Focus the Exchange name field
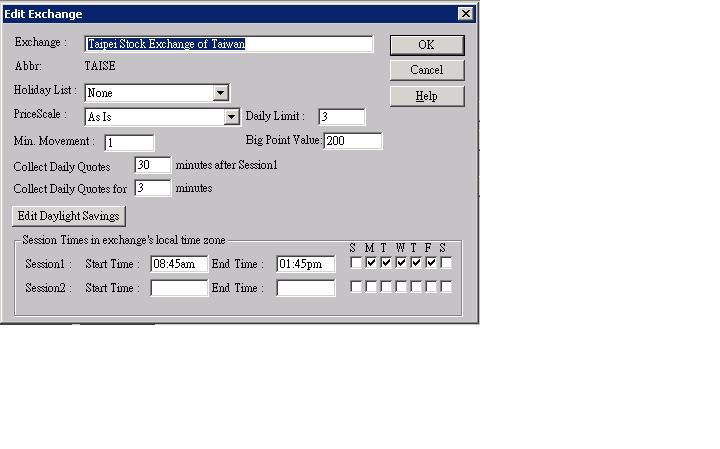Screen dimensions: 720x449 tap(229, 44)
